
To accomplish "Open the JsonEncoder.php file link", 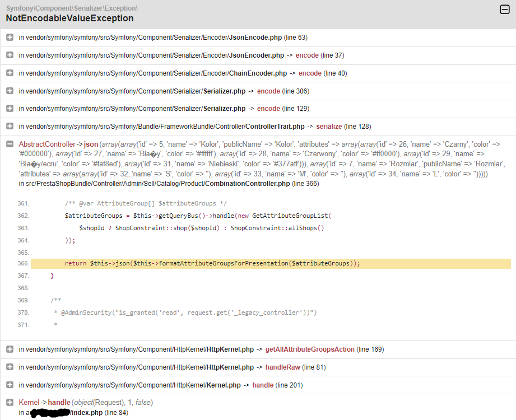I will tap(257, 55).
